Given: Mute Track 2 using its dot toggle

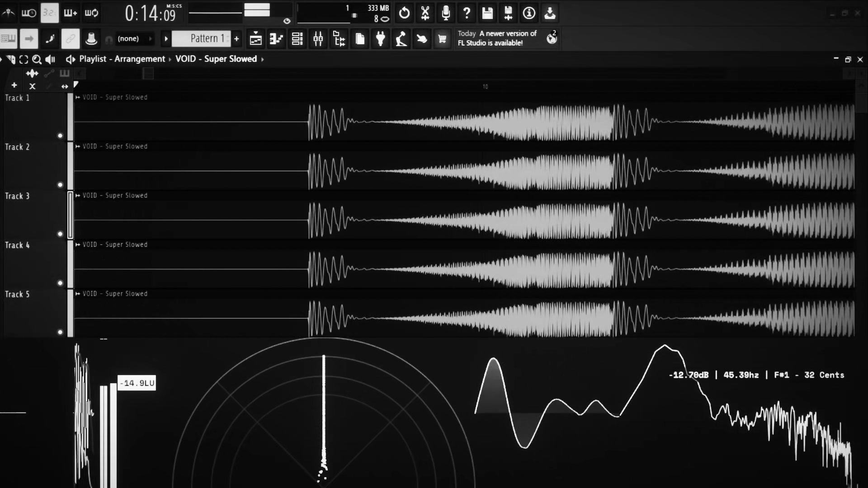Looking at the screenshot, I should point(60,185).
